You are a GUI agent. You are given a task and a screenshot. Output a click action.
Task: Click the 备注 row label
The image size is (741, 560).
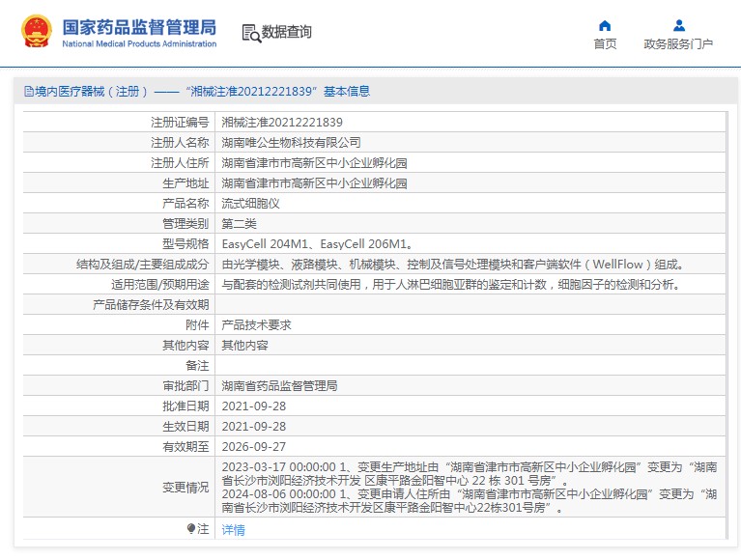(197, 366)
